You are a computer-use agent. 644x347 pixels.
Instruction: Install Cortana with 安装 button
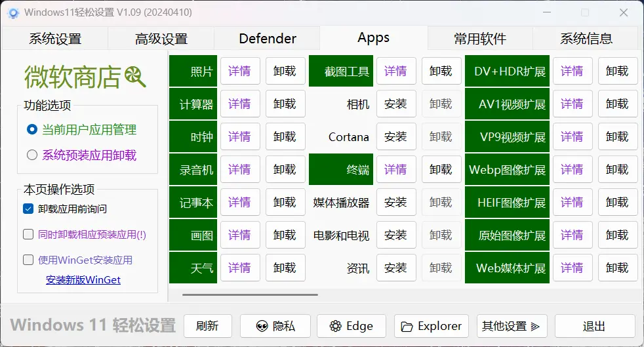(396, 136)
